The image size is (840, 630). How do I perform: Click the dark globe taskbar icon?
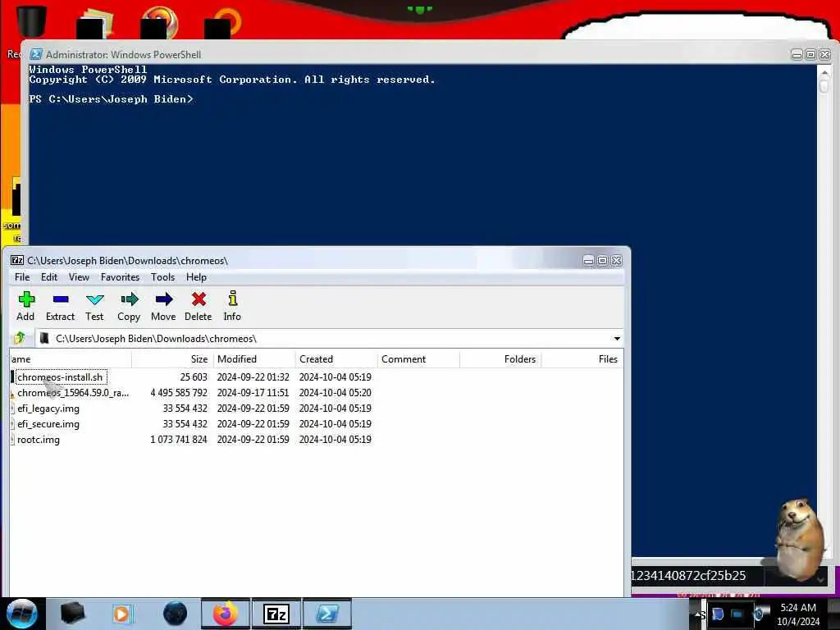click(x=175, y=614)
